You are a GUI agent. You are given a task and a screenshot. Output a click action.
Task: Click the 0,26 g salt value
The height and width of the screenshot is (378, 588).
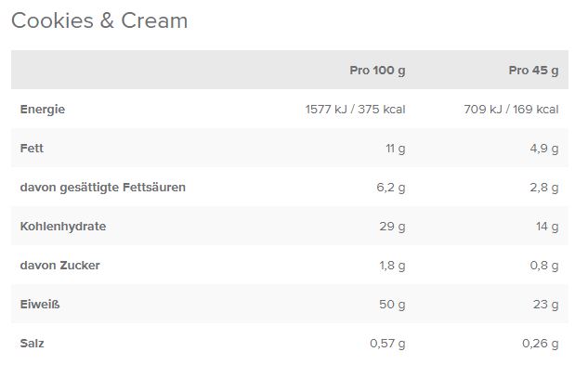(x=541, y=344)
